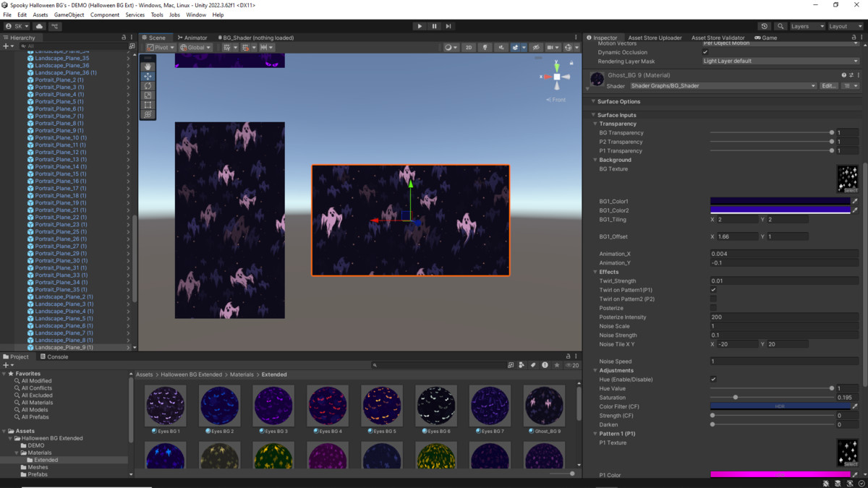Open Unity cloud services icon
Screen dimensions: 868x488
(39, 26)
